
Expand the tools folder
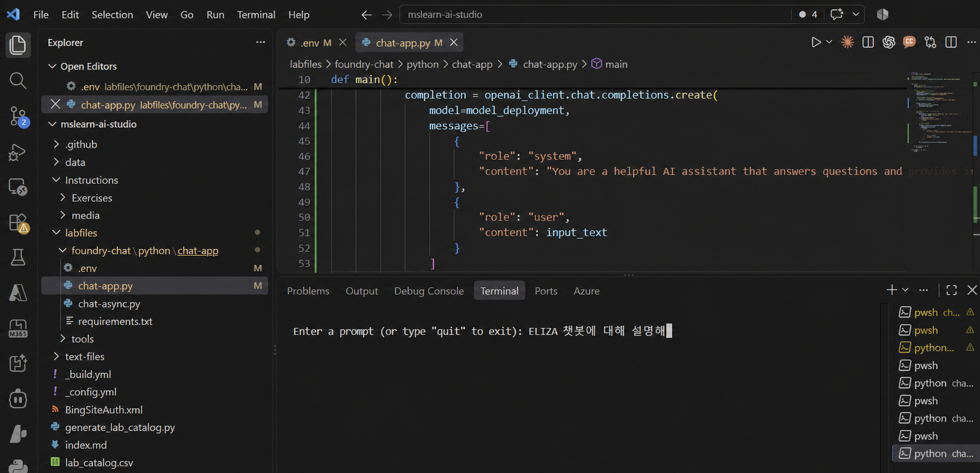(62, 339)
